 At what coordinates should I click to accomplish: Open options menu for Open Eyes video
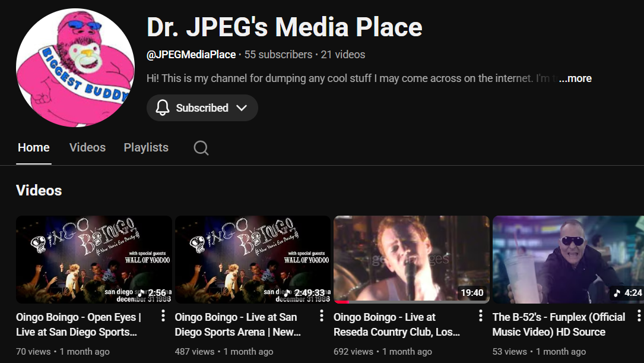pyautogui.click(x=163, y=316)
